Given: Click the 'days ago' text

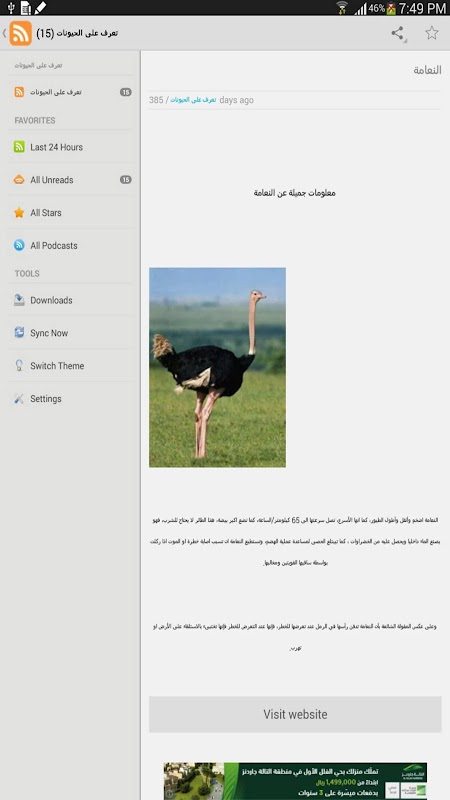Looking at the screenshot, I should [236, 100].
